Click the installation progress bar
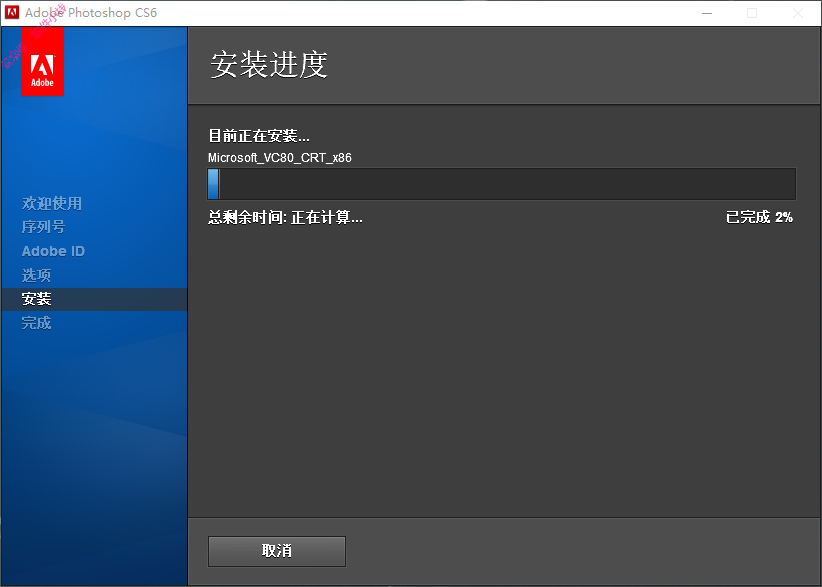Image resolution: width=822 pixels, height=587 pixels. tap(502, 184)
